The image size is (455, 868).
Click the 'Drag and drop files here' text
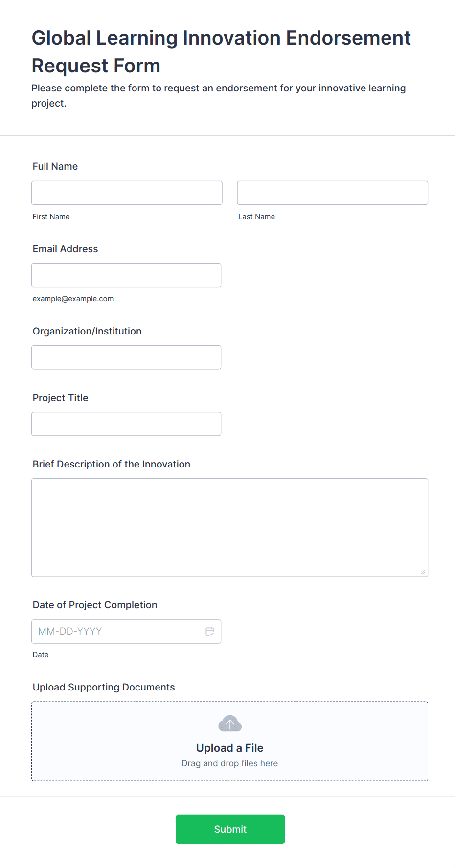pyautogui.click(x=229, y=763)
